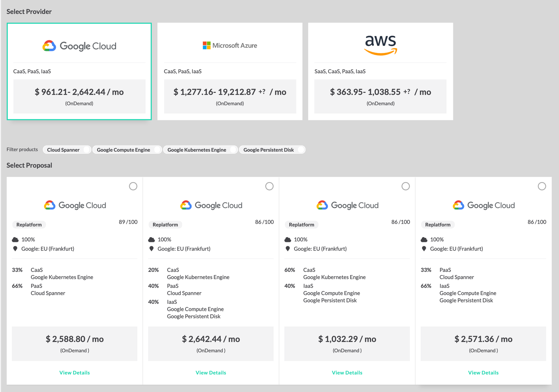Click the $2,642.44 / mo price

click(x=211, y=339)
